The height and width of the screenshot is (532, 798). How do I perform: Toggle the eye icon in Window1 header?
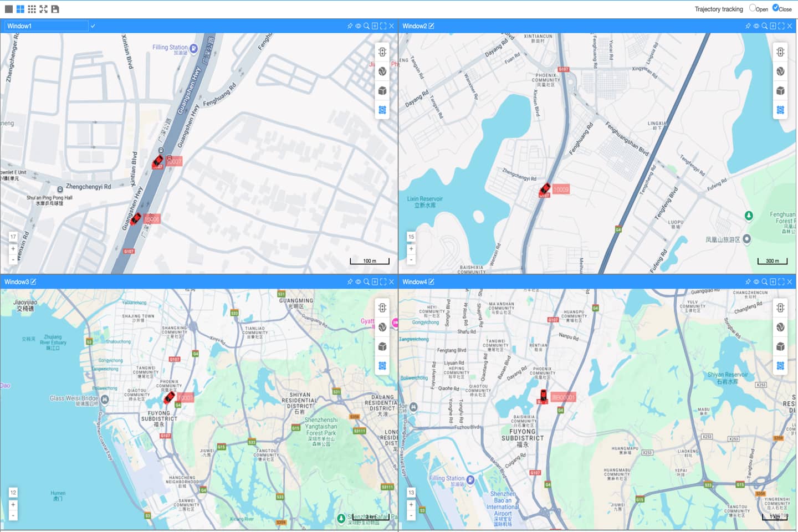358,26
